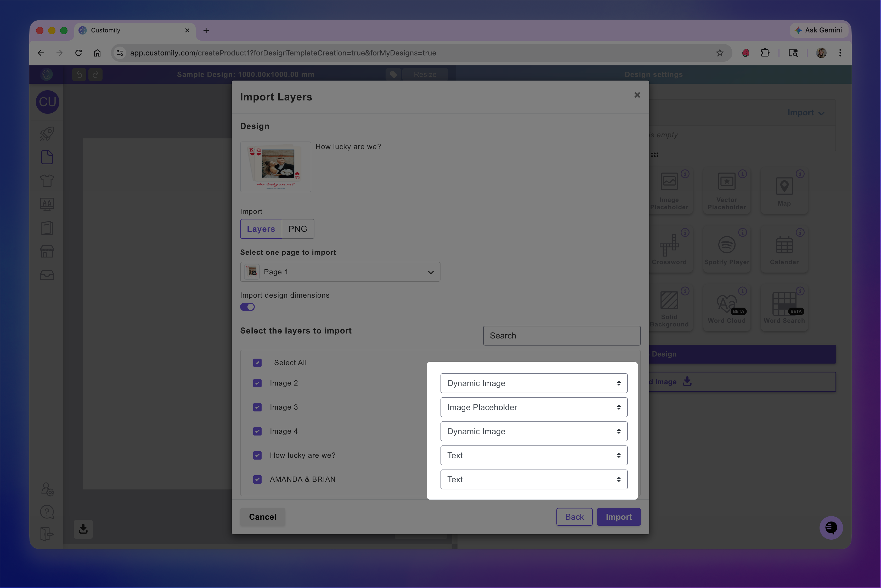Toggle the Select All checkbox
This screenshot has height=588, width=881.
(257, 363)
